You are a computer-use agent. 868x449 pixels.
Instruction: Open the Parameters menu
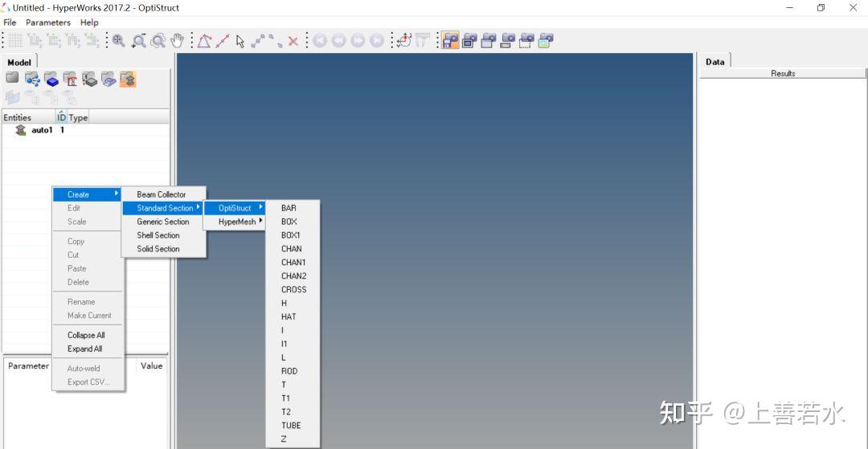coord(48,22)
